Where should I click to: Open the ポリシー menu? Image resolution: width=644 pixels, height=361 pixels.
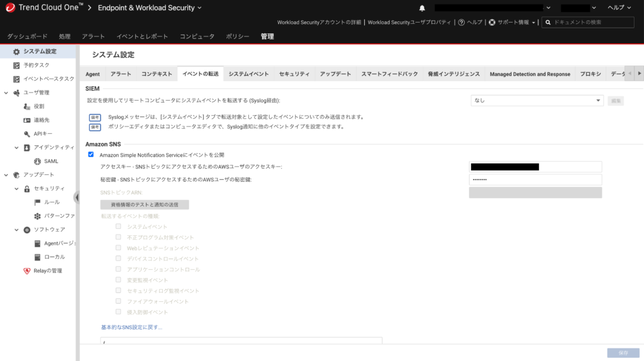237,36
